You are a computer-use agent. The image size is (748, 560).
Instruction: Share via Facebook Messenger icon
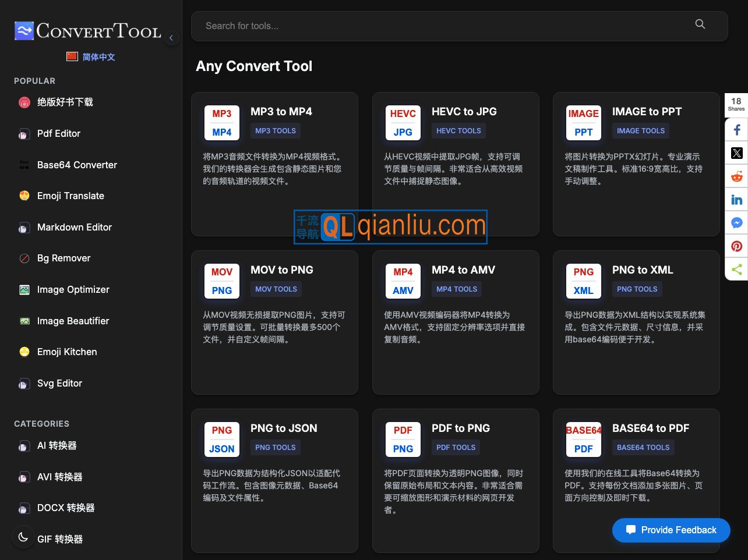point(736,223)
